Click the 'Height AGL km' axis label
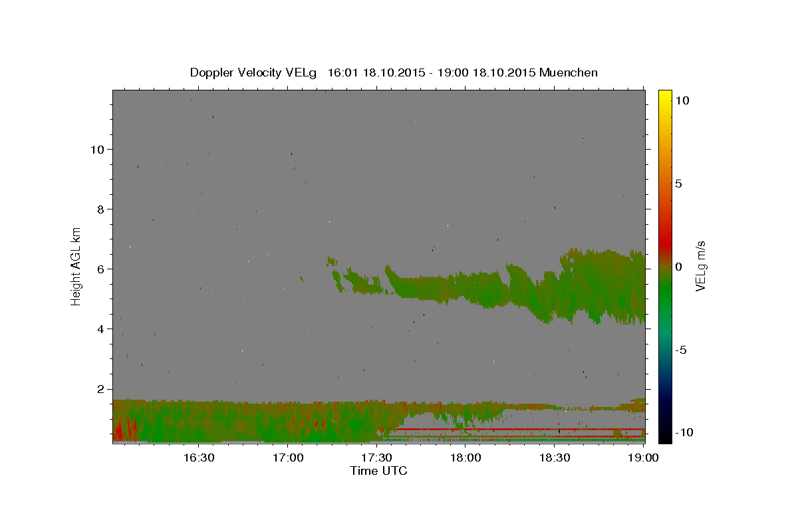The image size is (798, 532). [x=76, y=265]
